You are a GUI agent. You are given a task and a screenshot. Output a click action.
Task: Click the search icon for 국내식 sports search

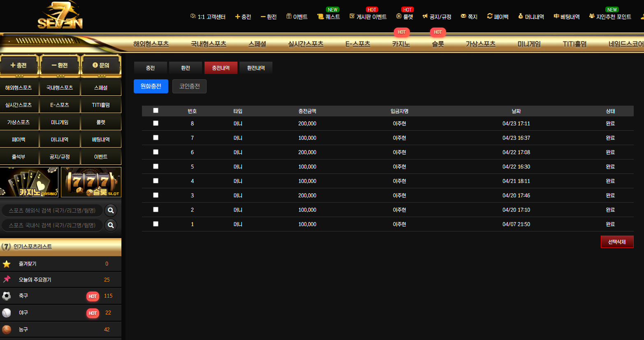pyautogui.click(x=111, y=225)
